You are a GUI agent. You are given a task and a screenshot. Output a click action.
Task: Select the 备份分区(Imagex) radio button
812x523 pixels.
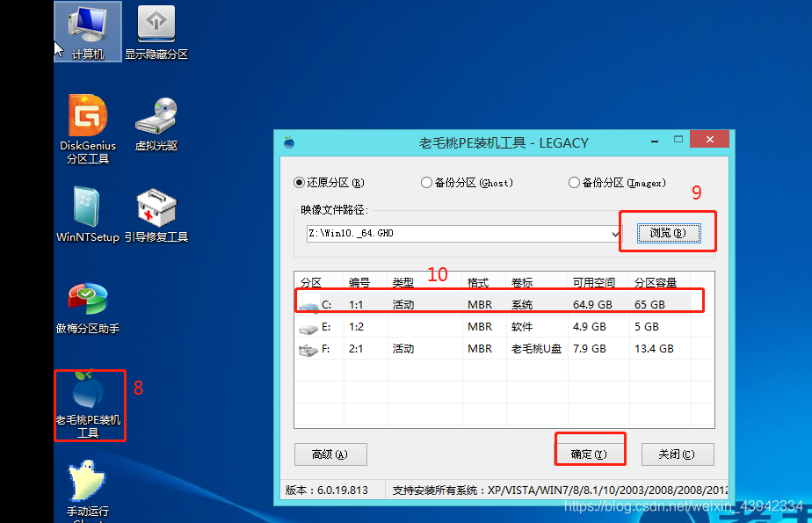pyautogui.click(x=574, y=182)
